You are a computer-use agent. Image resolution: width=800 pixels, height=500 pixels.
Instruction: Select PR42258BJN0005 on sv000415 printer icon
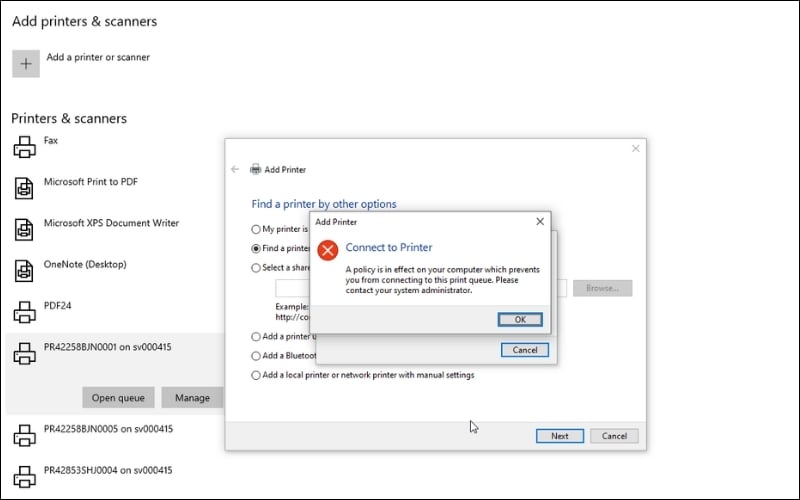(x=24, y=435)
